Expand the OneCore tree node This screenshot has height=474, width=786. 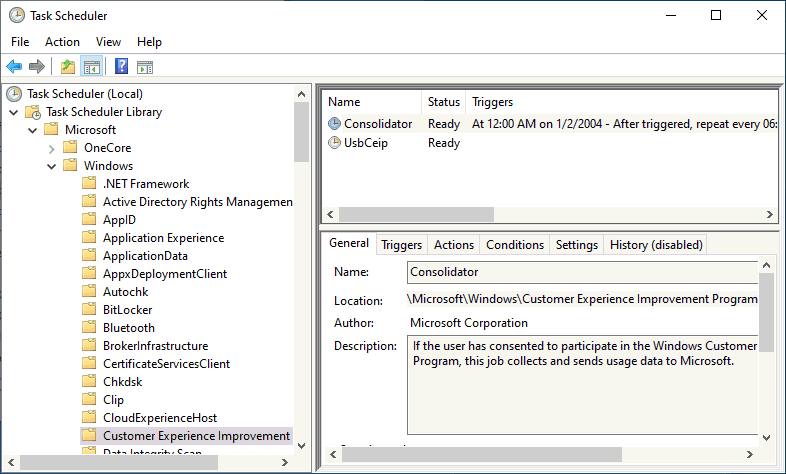[x=52, y=148]
